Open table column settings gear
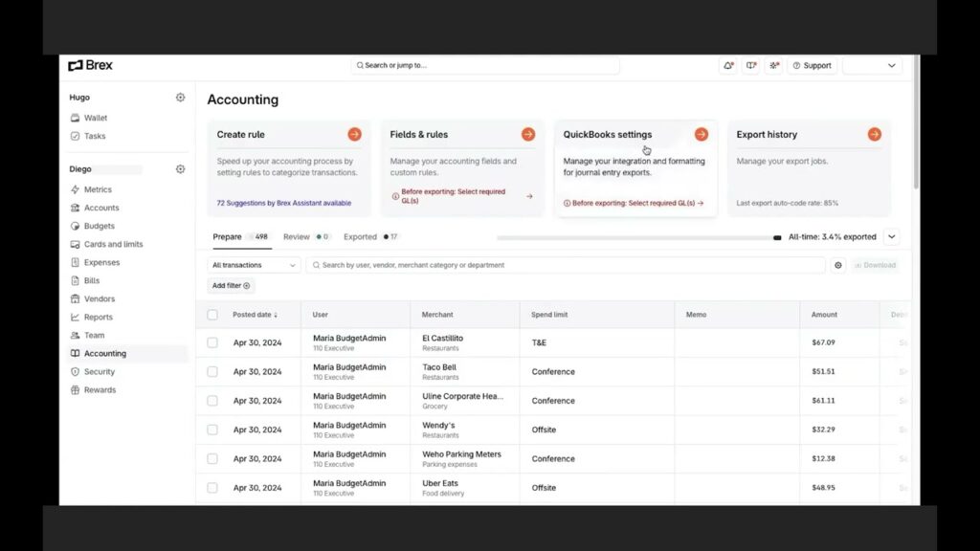The image size is (980, 551). (838, 266)
